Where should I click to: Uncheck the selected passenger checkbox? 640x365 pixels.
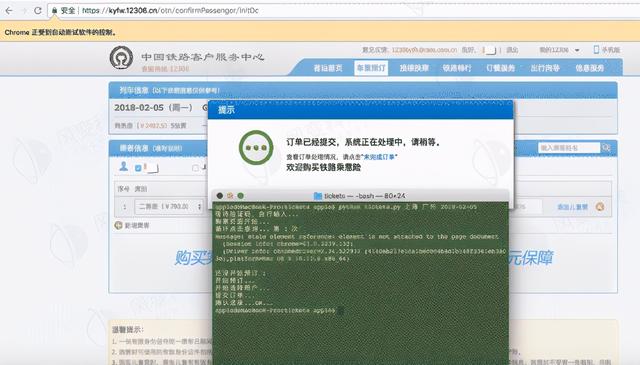coord(138,168)
